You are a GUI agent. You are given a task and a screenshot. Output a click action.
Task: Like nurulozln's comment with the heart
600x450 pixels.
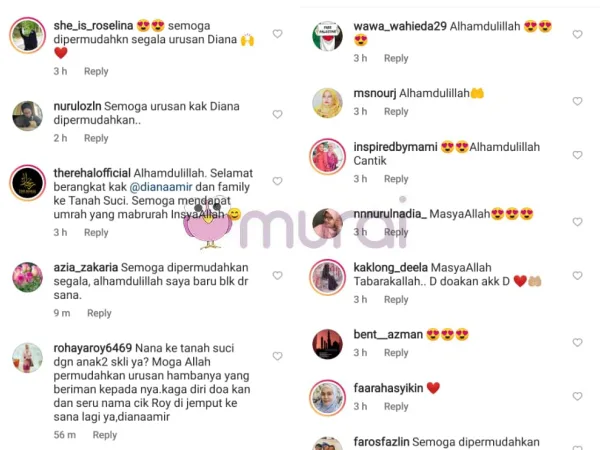click(277, 114)
